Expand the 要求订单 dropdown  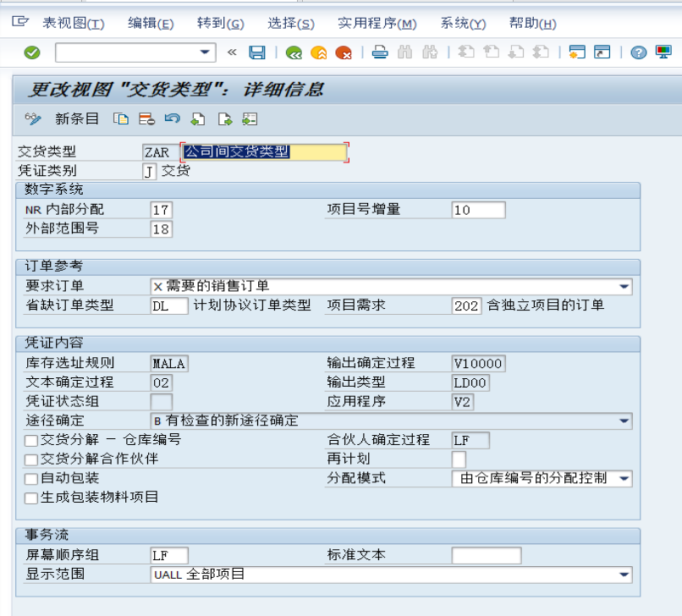624,286
